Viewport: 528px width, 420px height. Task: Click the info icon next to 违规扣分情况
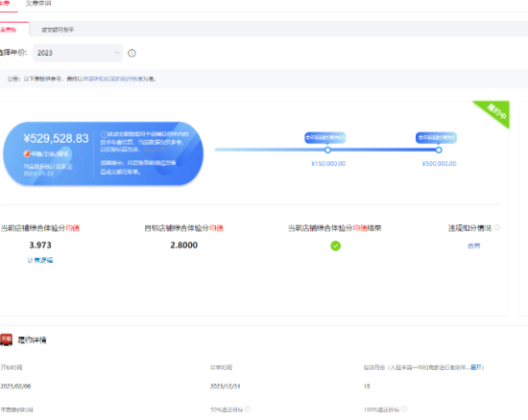[496, 227]
